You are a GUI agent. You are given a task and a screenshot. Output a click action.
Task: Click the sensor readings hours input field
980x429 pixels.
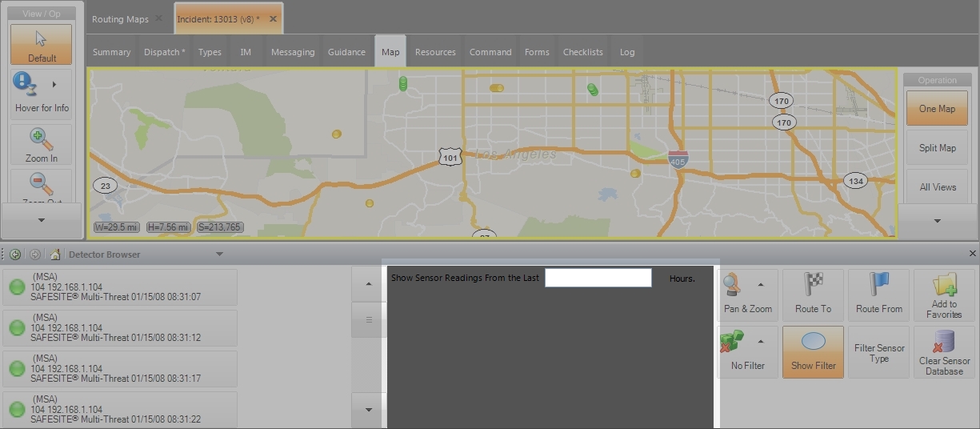[598, 278]
